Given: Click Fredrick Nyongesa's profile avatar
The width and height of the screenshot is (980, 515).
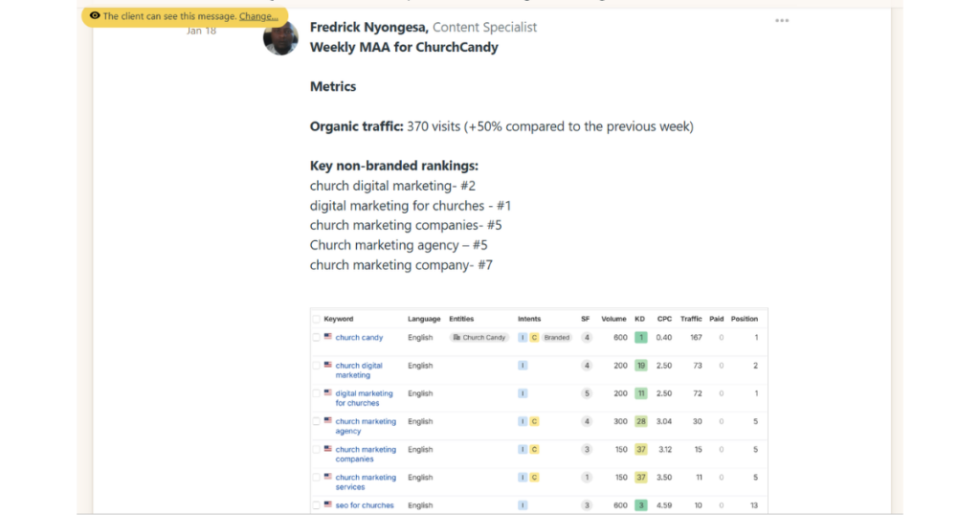Looking at the screenshot, I should tap(280, 38).
